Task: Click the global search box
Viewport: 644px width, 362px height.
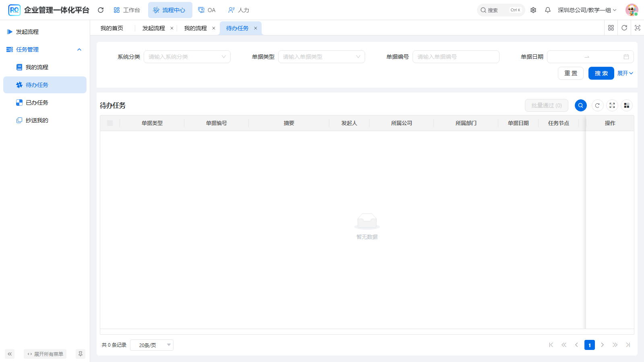Action: 501,10
